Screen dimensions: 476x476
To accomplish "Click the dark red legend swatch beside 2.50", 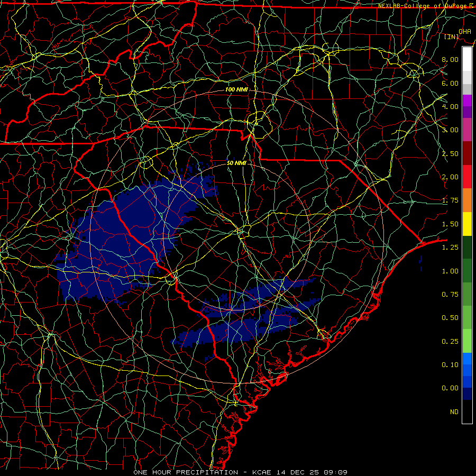I will click(x=467, y=153).
